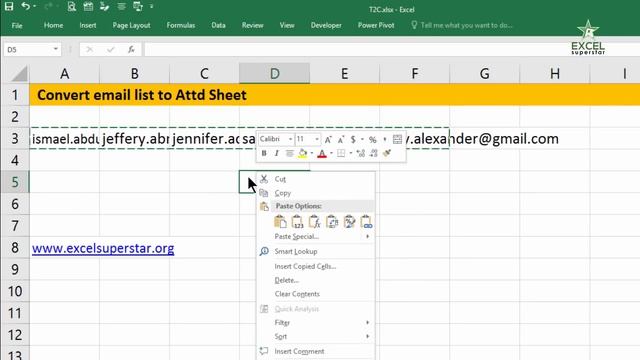Open the Power Pivot tab
Image resolution: width=640 pixels, height=360 pixels.
(x=376, y=25)
